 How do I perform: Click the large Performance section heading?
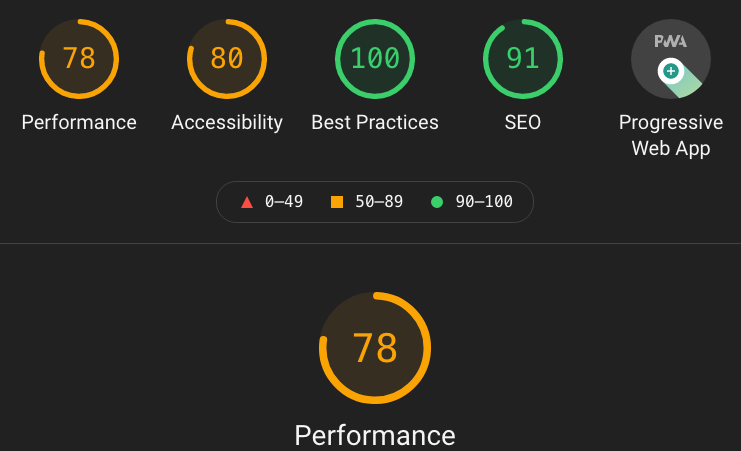[x=375, y=436]
